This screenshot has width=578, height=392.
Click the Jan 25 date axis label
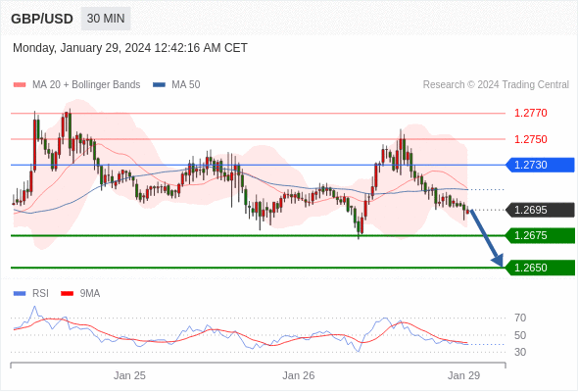(x=129, y=375)
